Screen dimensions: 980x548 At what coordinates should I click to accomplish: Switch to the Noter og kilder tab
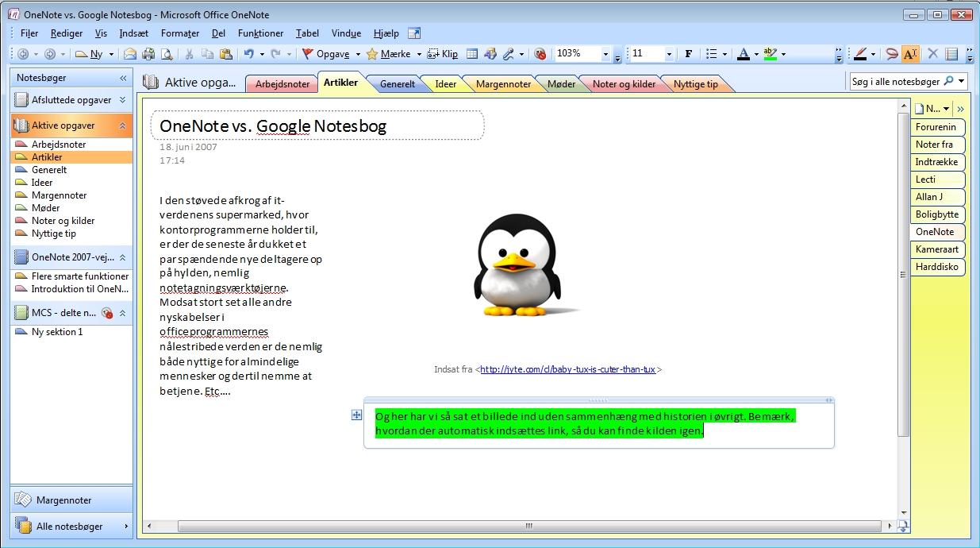(623, 84)
